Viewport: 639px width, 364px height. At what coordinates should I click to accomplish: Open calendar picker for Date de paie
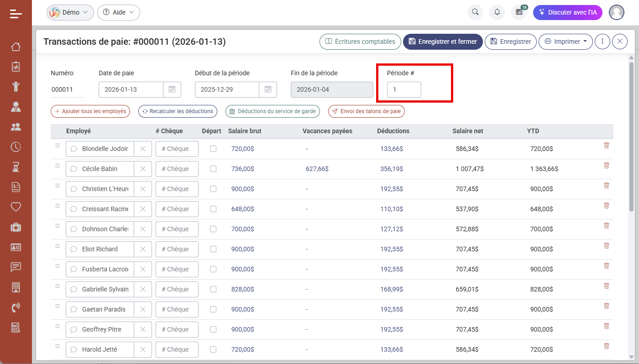172,89
